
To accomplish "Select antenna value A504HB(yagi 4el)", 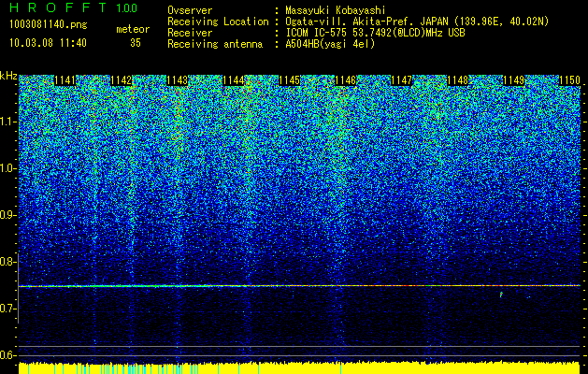I will 330,44.
